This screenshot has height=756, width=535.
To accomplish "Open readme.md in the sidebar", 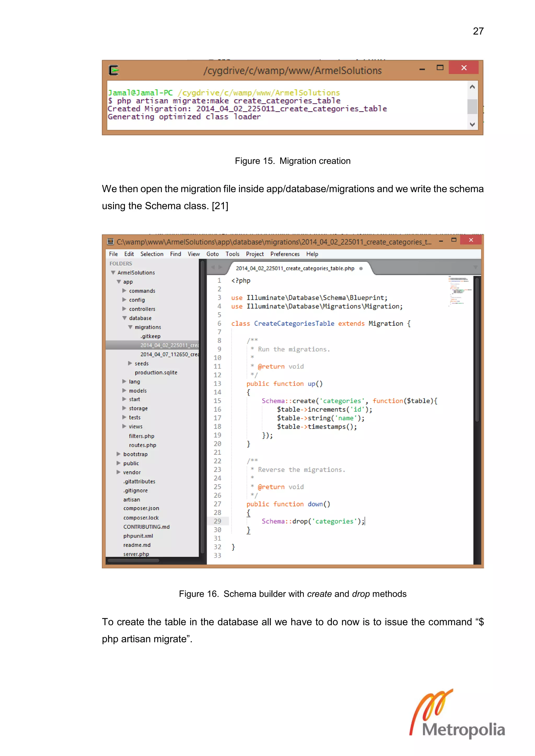I will click(137, 545).
